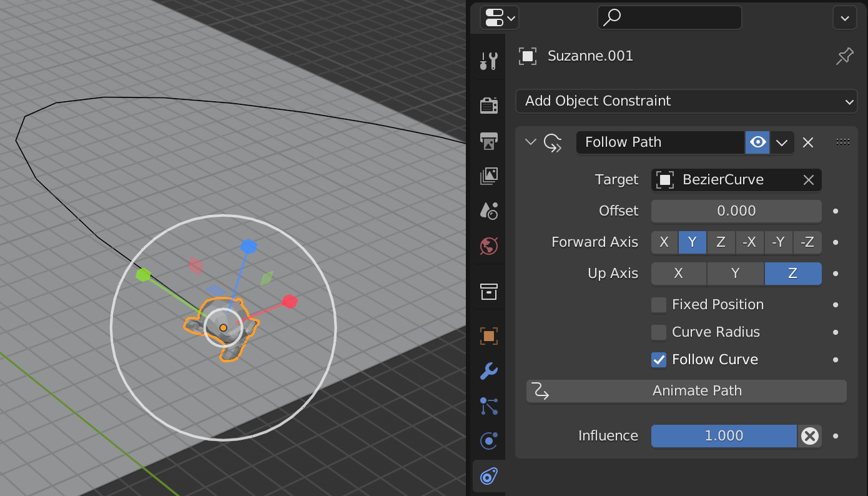Animate the Curve Radius property dot
The height and width of the screenshot is (496, 868).
pyautogui.click(x=836, y=332)
